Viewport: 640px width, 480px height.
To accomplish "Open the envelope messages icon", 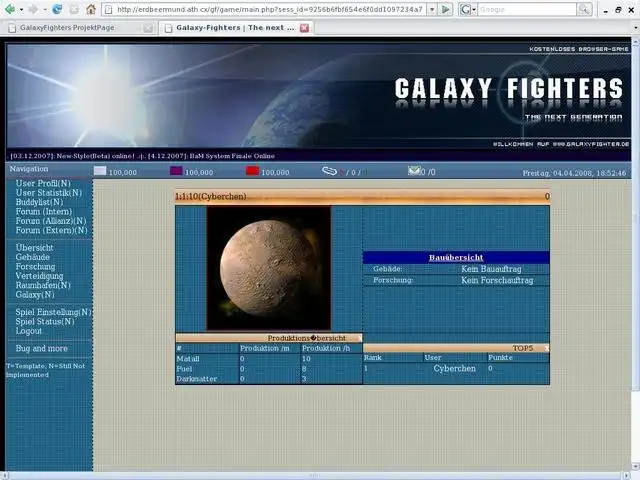I will [x=413, y=170].
